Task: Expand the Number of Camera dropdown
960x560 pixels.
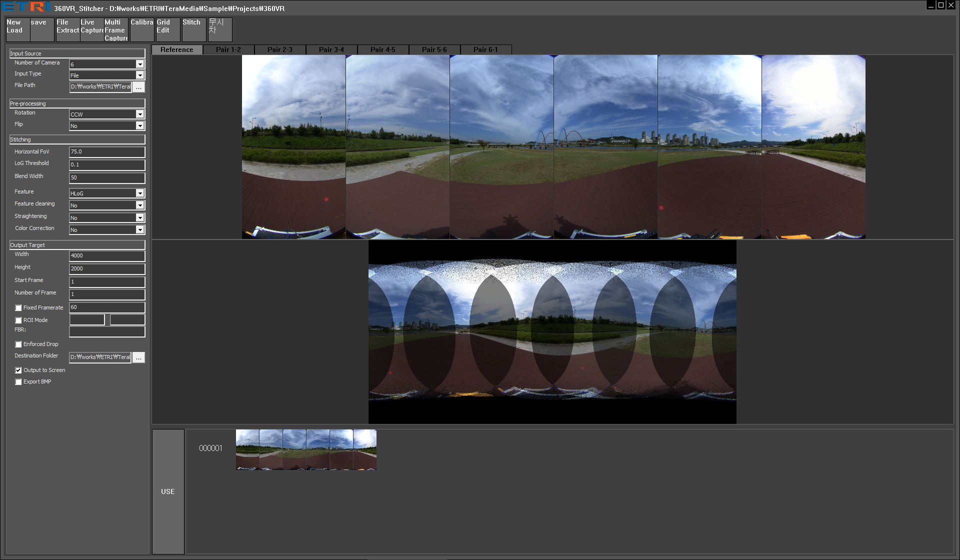Action: click(140, 64)
